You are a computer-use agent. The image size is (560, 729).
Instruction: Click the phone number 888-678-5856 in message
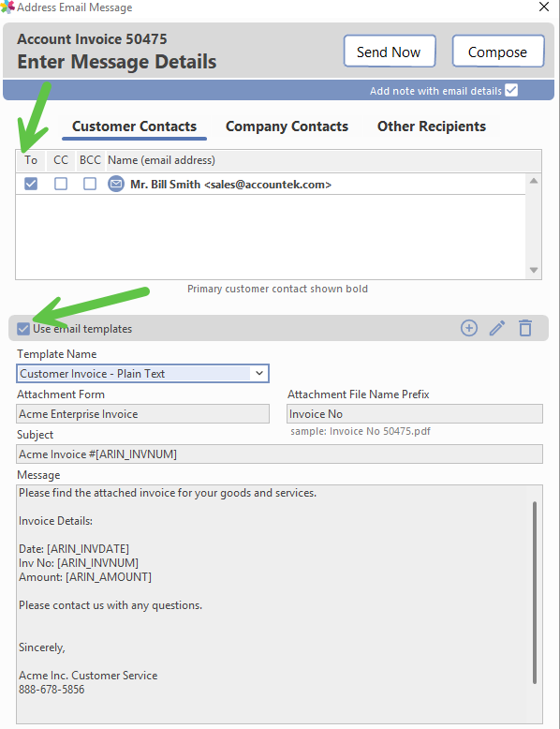click(x=52, y=689)
